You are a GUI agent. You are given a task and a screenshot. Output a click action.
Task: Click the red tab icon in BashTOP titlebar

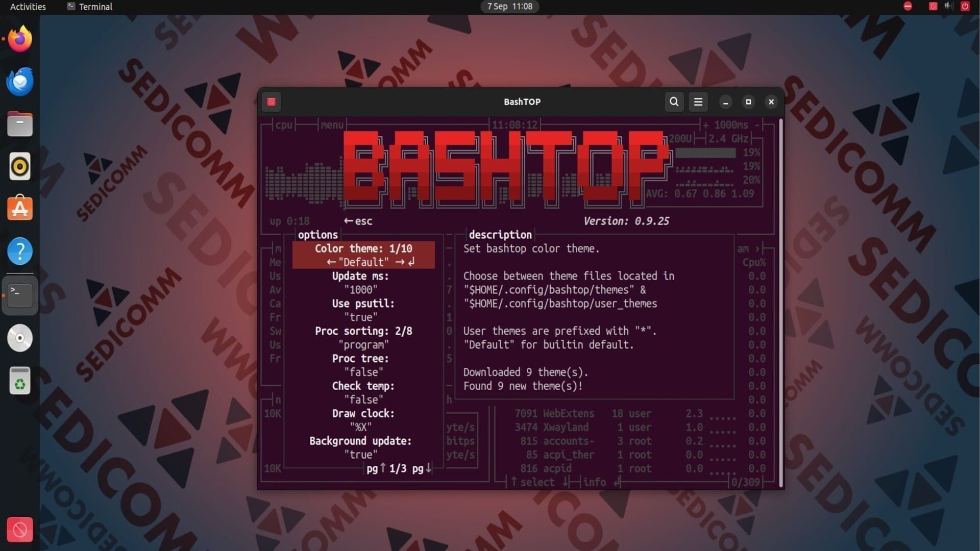click(x=271, y=102)
